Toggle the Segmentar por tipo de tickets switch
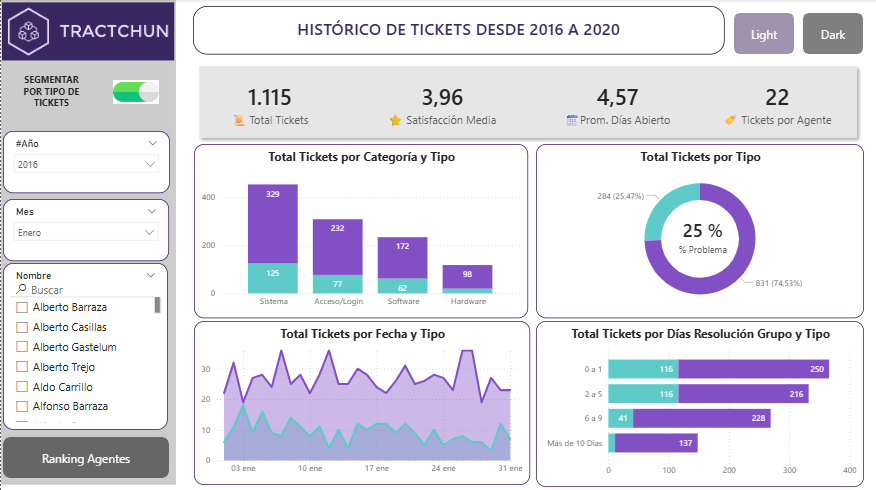The width and height of the screenshot is (876, 490). click(136, 92)
